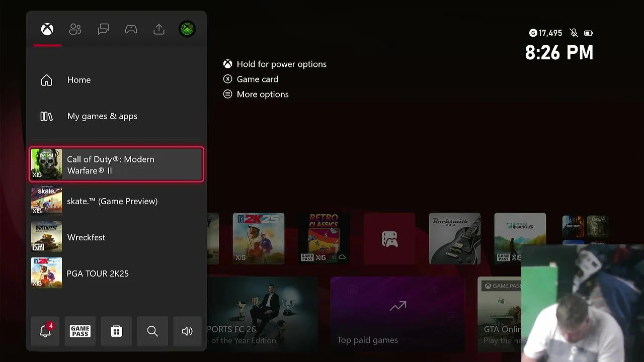Click the Gamerscore 17,495 indicator
Viewport: 644px width, 362px height.
coord(546,33)
